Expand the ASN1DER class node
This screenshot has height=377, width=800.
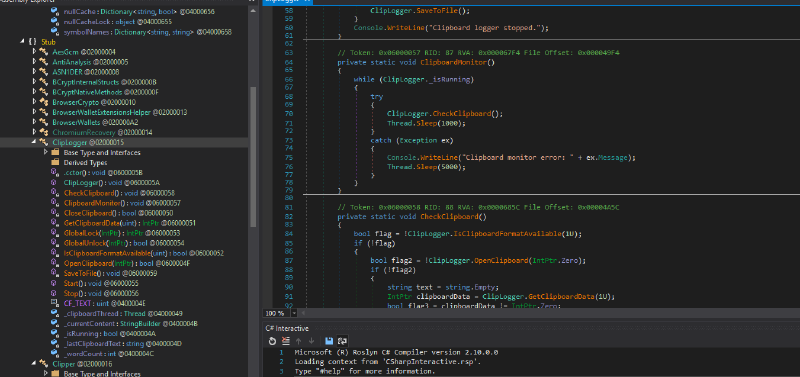(x=34, y=72)
